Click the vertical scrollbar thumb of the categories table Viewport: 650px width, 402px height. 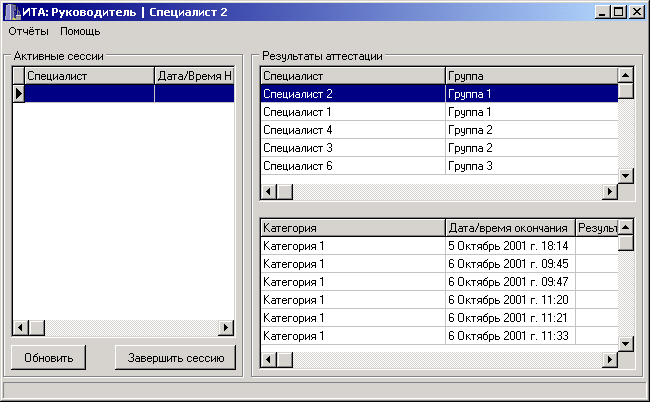point(626,243)
